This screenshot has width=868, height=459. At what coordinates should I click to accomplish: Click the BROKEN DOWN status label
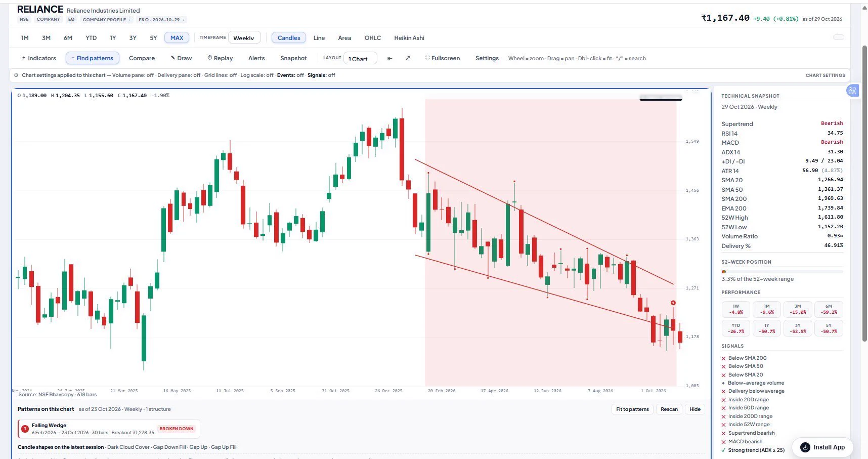pyautogui.click(x=177, y=429)
